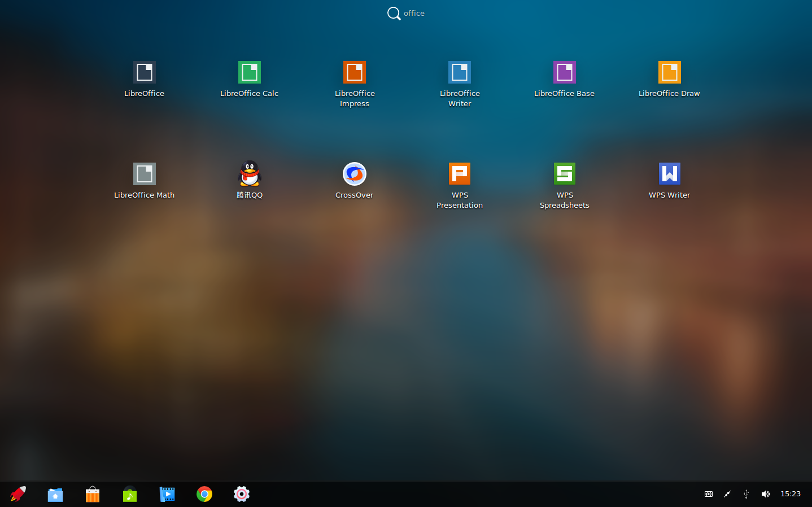The height and width of the screenshot is (507, 812).
Task: Open the video player from the dock
Action: (x=167, y=495)
